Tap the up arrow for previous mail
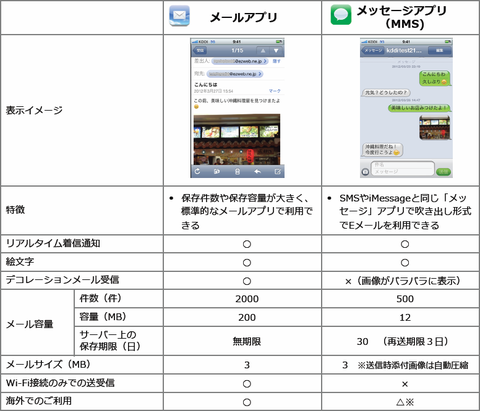Image resolution: width=480 pixels, height=411 pixels. (x=263, y=51)
